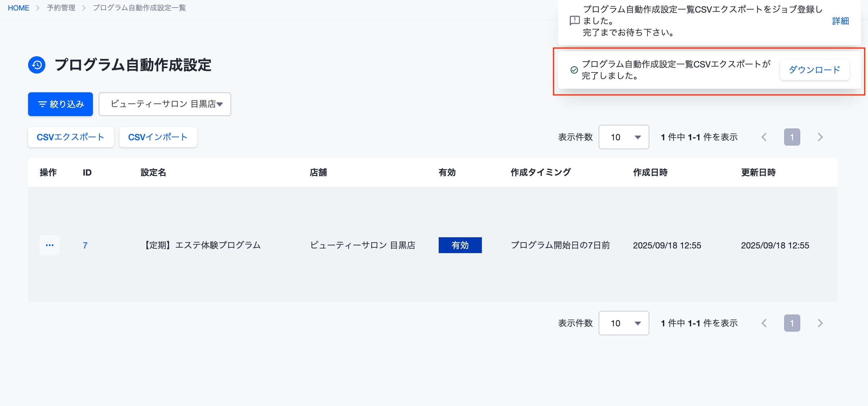
Task: Open the 詳細 link in job notification
Action: [x=840, y=21]
